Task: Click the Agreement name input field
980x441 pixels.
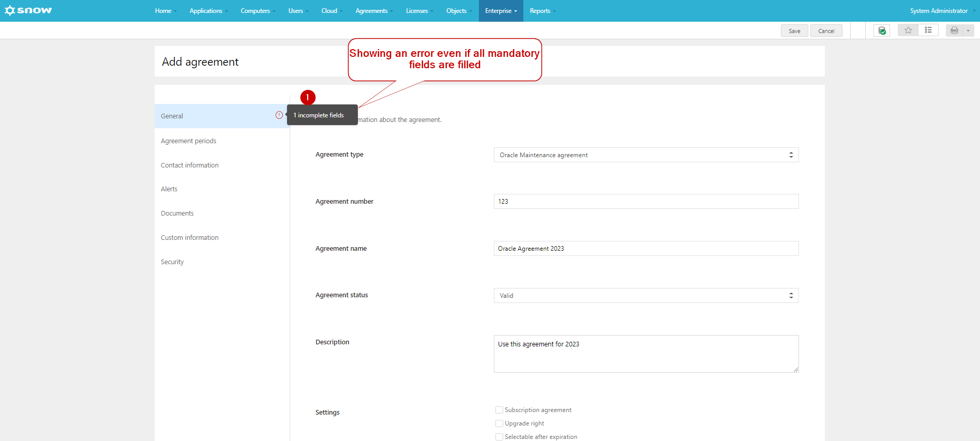Action: 646,249
